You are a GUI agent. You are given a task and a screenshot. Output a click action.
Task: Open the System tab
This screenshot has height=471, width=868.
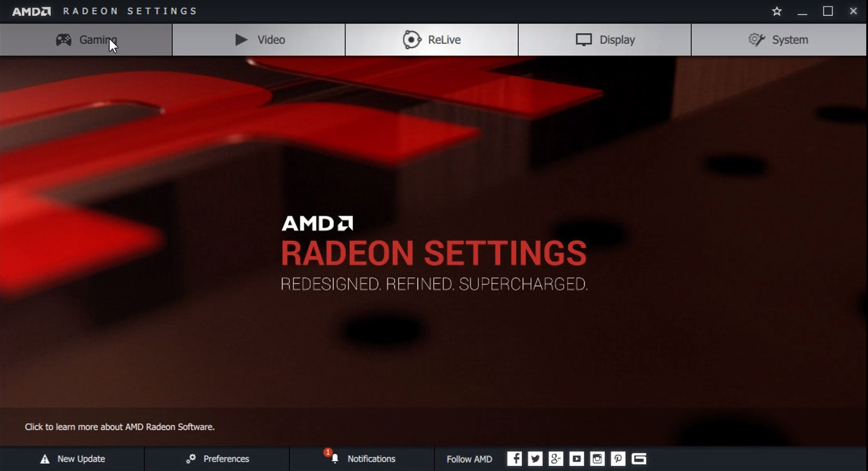779,40
